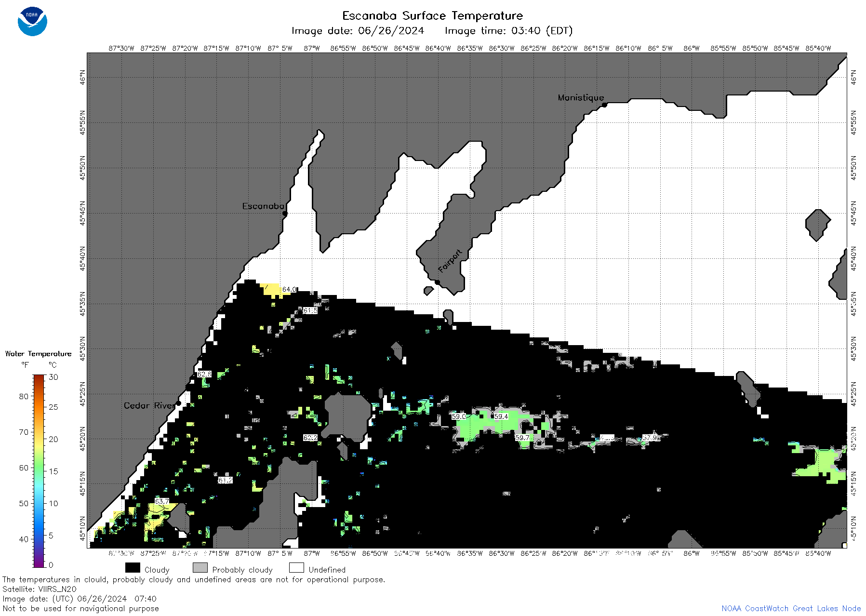This screenshot has width=866, height=616.
Task: Click the 30 °C scale tick label
Action: [x=53, y=377]
